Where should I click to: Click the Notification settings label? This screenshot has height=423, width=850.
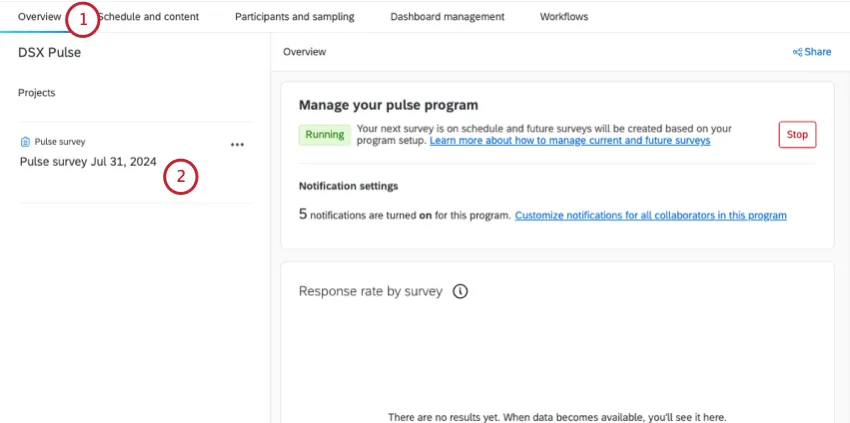349,186
